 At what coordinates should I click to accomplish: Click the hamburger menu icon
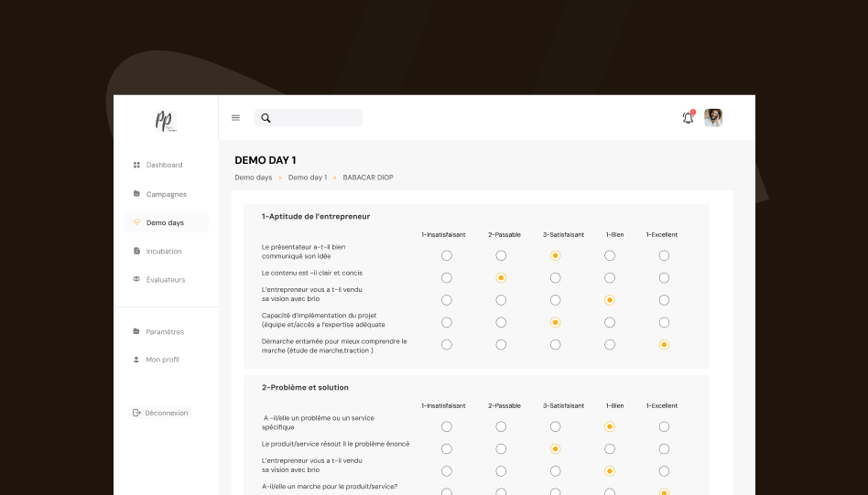(235, 118)
